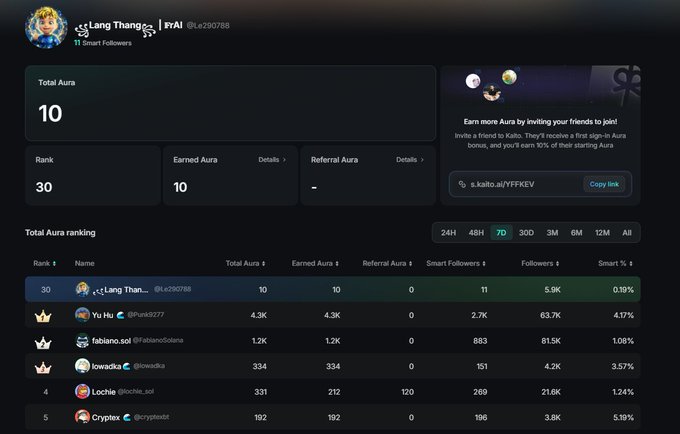Click the gold crown icon for Yu Hu

tap(43, 317)
